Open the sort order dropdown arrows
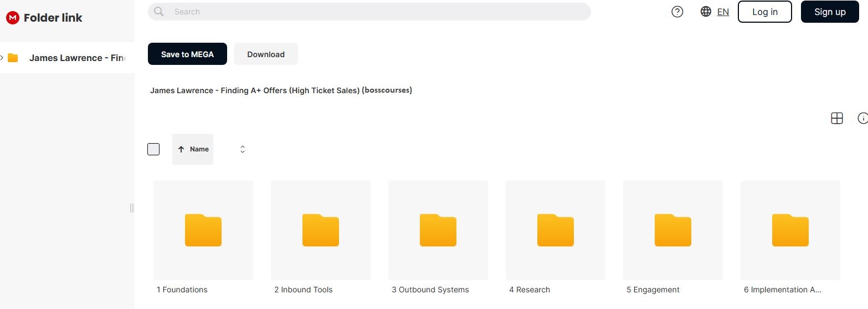This screenshot has width=868, height=309. click(243, 149)
